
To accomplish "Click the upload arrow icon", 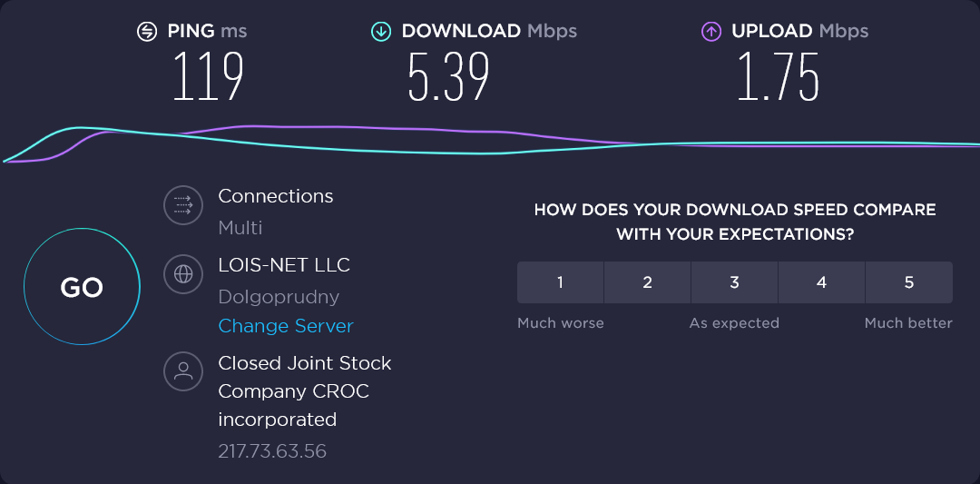I will tap(711, 32).
